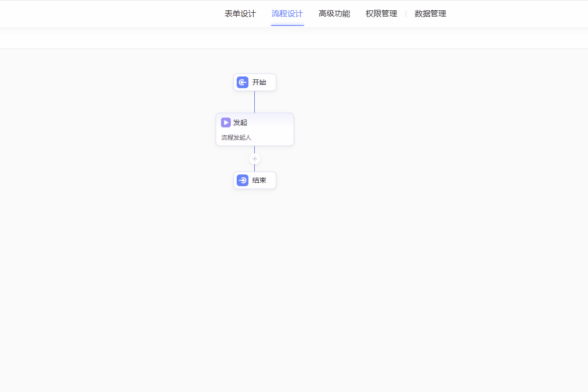Switch to the 表单设计 tab

[x=240, y=14]
